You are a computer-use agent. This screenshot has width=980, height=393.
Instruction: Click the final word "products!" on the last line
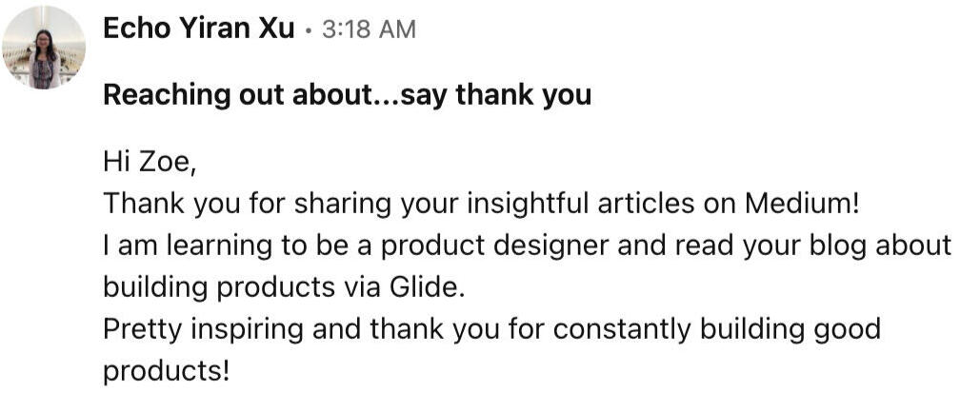point(167,369)
